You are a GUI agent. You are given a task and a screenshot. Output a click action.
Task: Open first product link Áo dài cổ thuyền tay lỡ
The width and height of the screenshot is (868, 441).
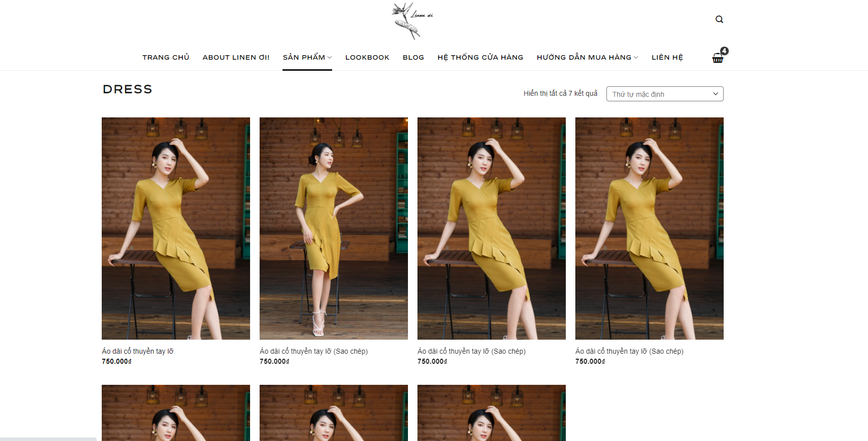(x=138, y=351)
